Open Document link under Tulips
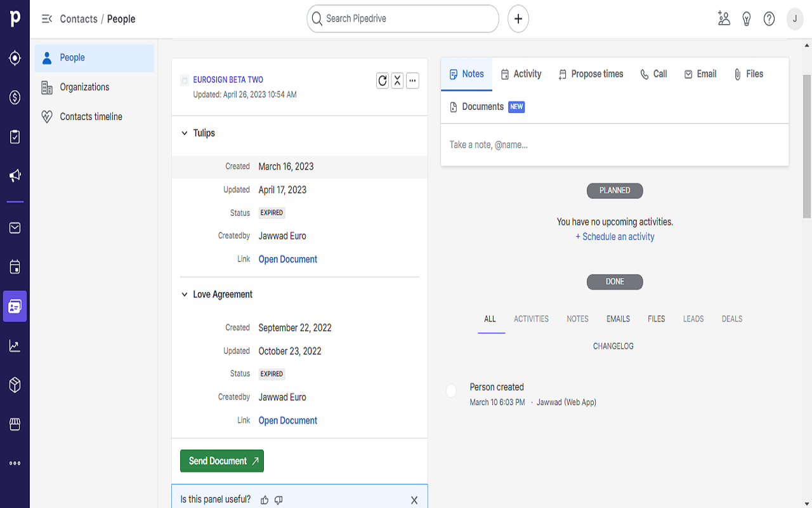This screenshot has height=508, width=812. (288, 259)
